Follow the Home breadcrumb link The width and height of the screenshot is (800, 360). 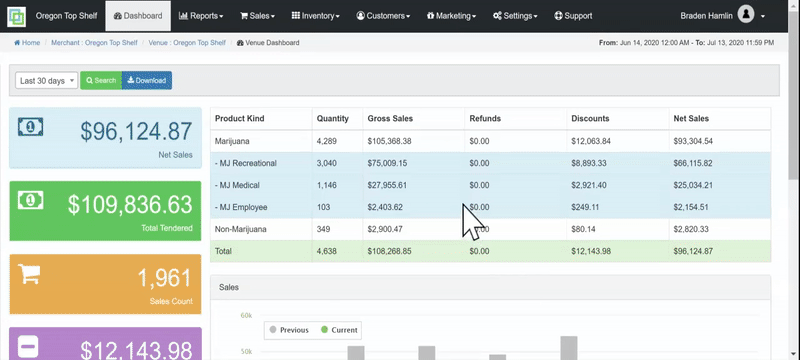(x=27, y=43)
